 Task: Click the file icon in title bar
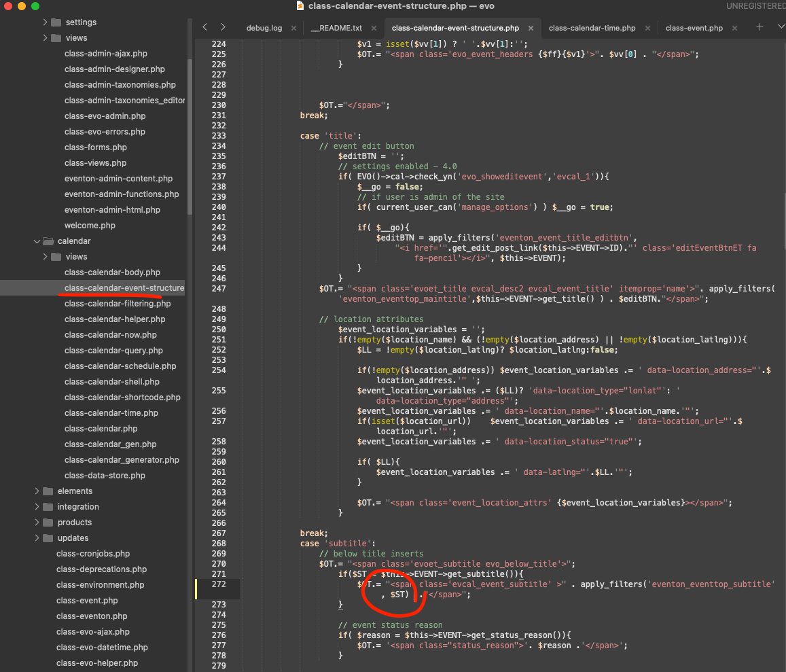click(x=300, y=5)
